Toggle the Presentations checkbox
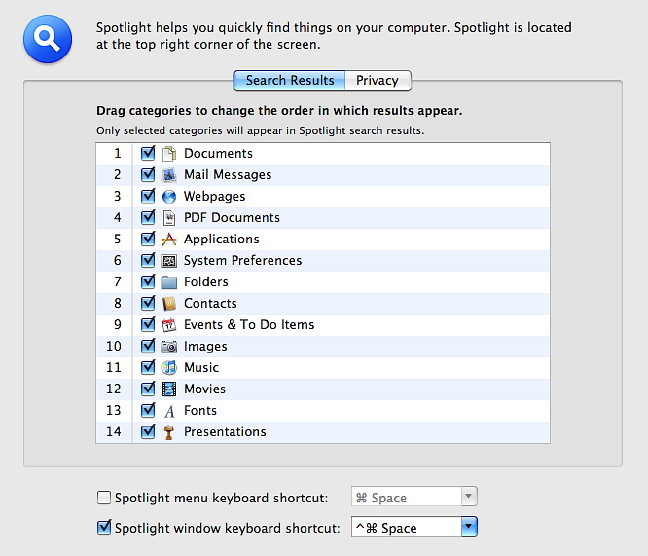The image size is (648, 556). [148, 432]
